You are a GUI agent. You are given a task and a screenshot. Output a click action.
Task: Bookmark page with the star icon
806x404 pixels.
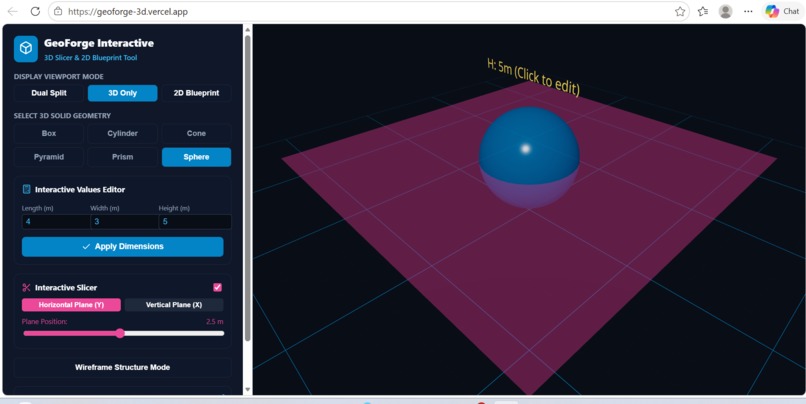pos(680,11)
